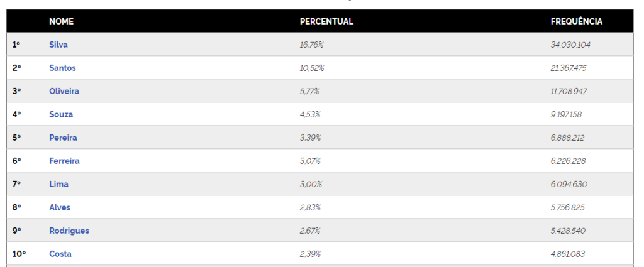Select the Rodrigues surname link
The width and height of the screenshot is (644, 267).
69,231
